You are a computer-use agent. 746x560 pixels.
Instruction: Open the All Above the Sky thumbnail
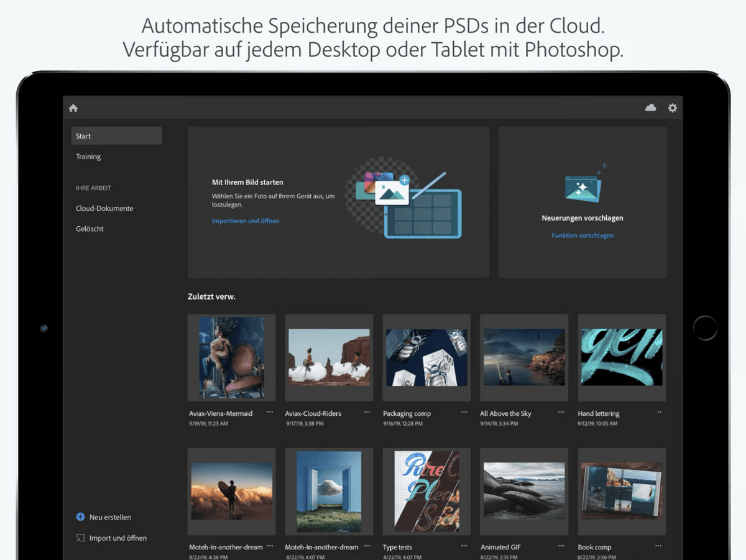[524, 357]
